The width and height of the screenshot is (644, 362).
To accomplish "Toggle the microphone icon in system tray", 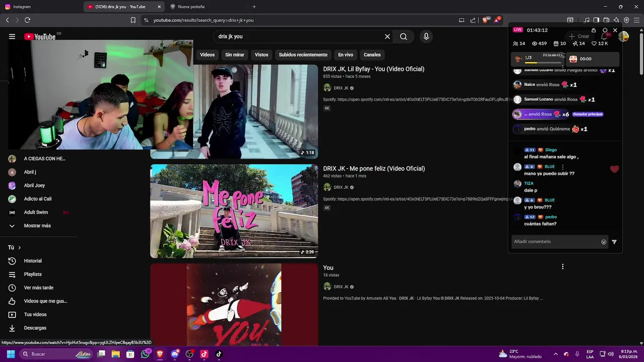I will (x=577, y=354).
